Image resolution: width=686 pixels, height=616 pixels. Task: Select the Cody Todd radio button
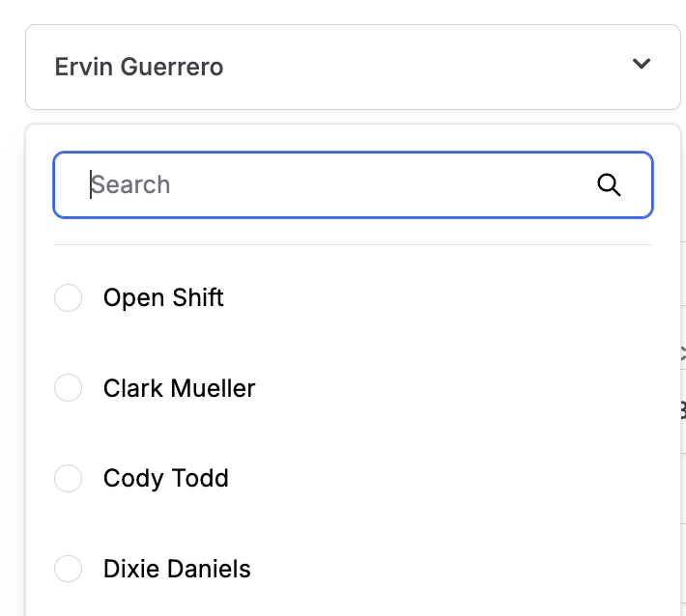(x=68, y=478)
